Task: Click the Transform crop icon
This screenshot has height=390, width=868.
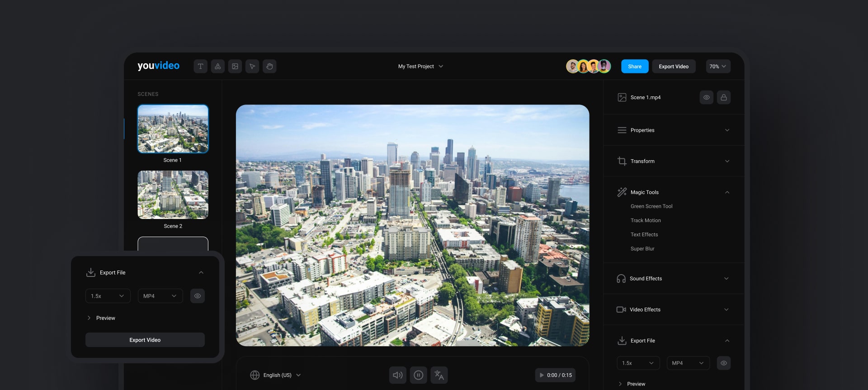Action: (x=622, y=161)
